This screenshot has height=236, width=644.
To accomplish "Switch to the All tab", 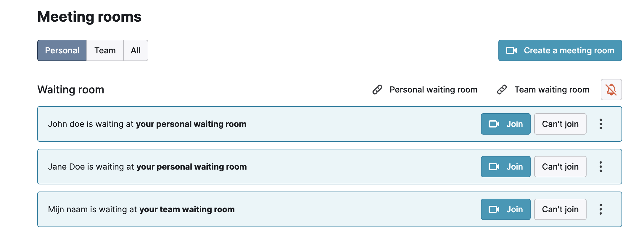I will tap(136, 50).
